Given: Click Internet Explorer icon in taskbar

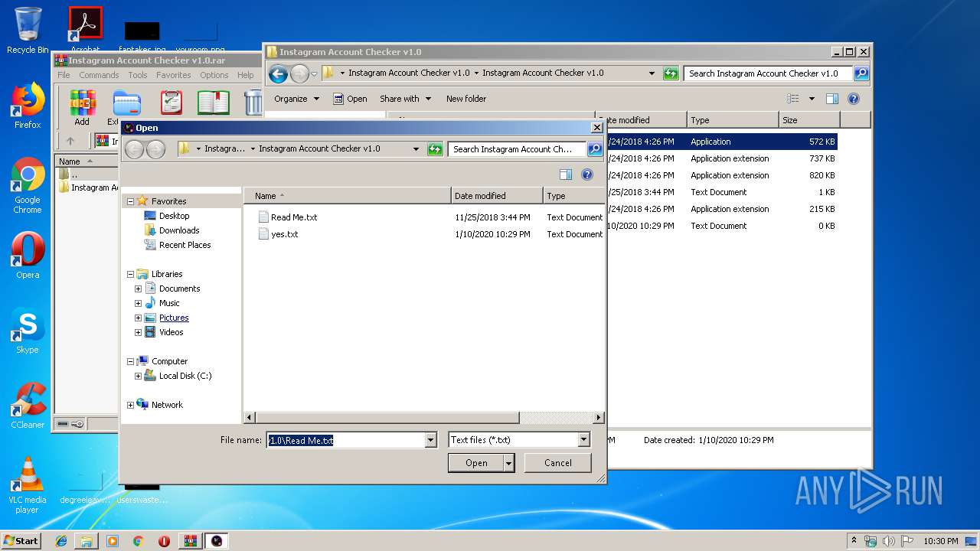Looking at the screenshot, I should (61, 541).
